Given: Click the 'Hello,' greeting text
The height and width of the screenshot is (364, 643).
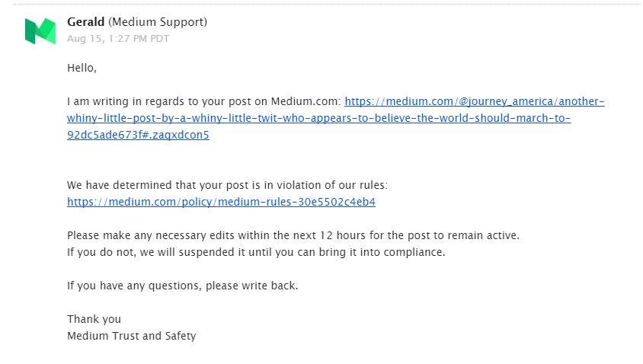Looking at the screenshot, I should click(x=82, y=68).
